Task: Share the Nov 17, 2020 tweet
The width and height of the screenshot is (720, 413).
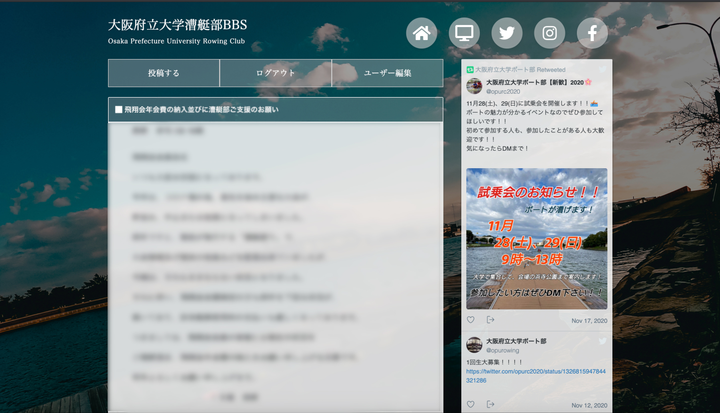Action: tap(490, 320)
